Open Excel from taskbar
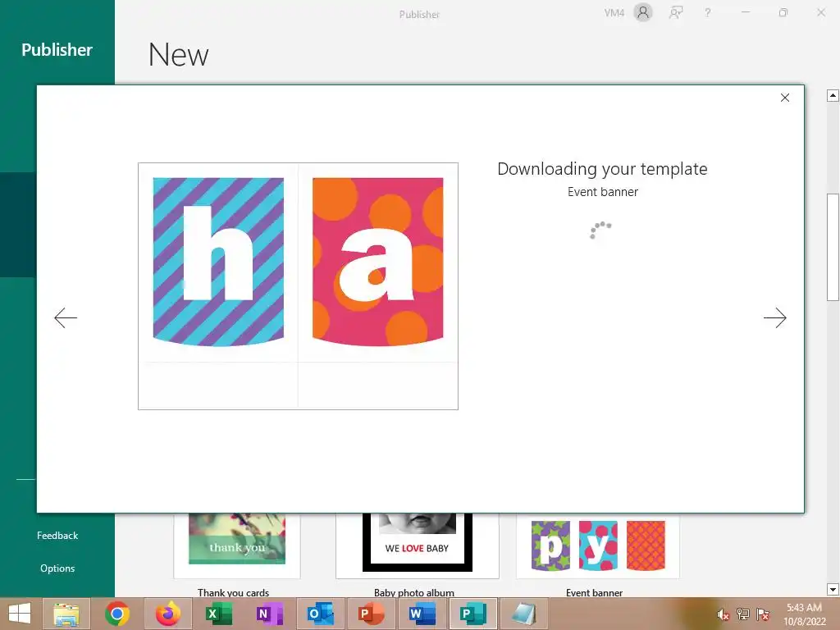The height and width of the screenshot is (630, 840). click(x=218, y=614)
